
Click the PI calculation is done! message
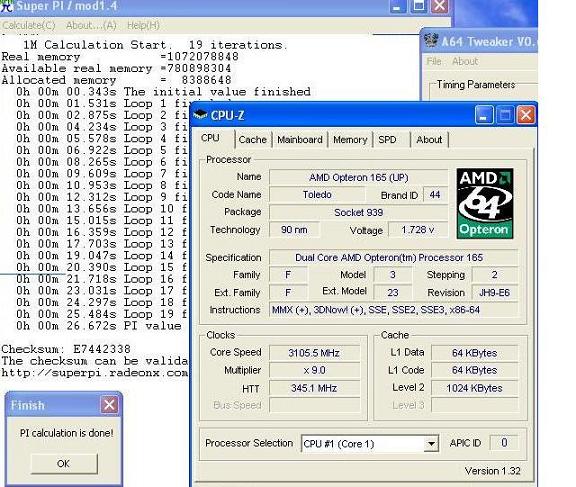click(x=66, y=433)
